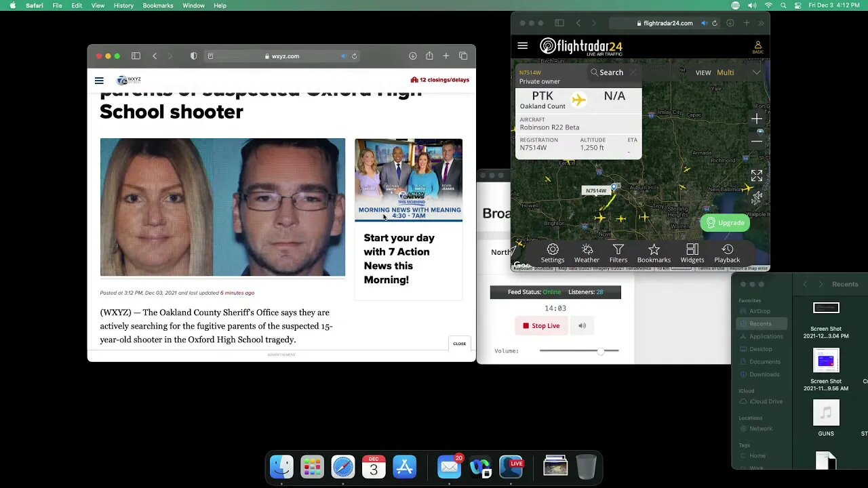Click the suspects' photo in the article
The height and width of the screenshot is (488, 868).
pos(222,207)
